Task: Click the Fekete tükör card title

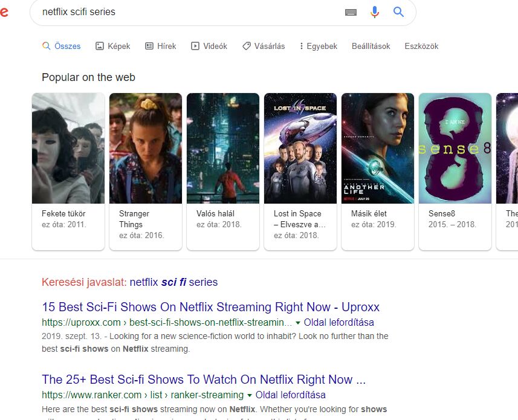Action: pyautogui.click(x=63, y=214)
